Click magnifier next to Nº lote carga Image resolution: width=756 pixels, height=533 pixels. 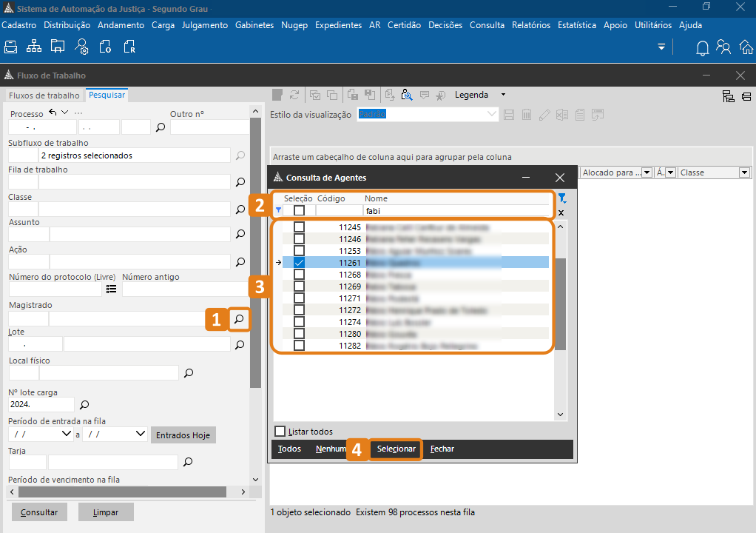pos(84,405)
